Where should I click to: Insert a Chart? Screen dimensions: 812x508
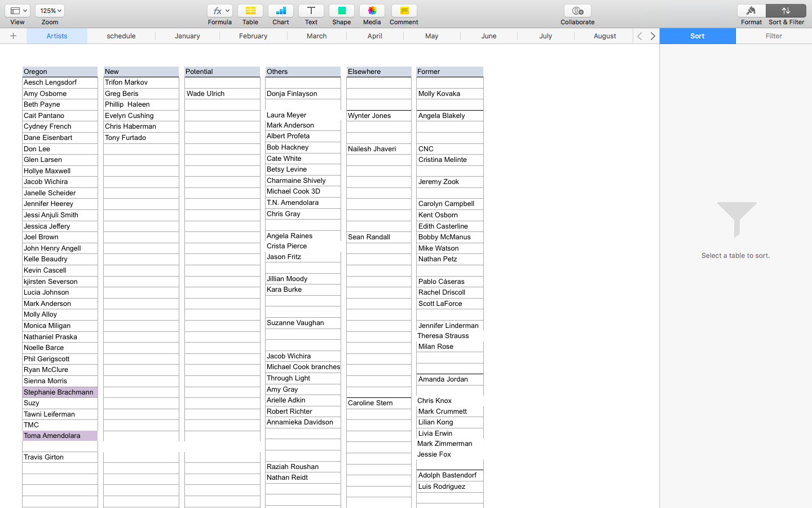coord(281,11)
